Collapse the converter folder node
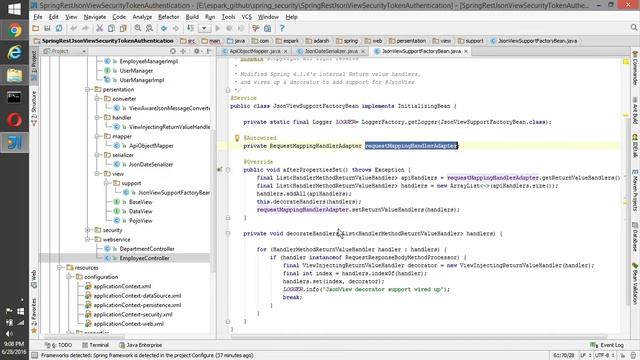 97,99
